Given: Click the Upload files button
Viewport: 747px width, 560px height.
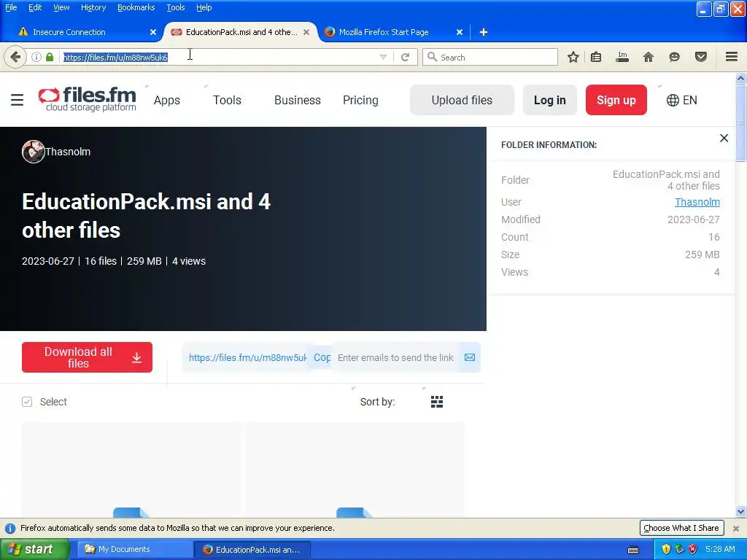Looking at the screenshot, I should point(462,100).
